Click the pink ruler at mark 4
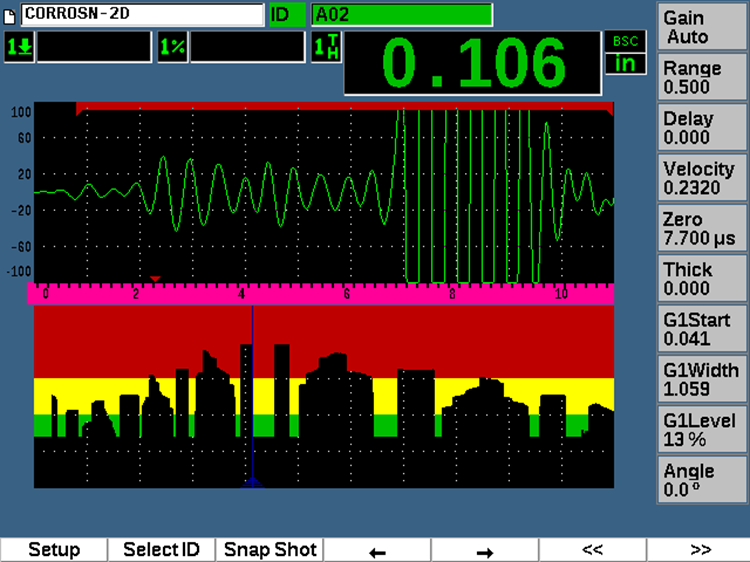 [241, 294]
